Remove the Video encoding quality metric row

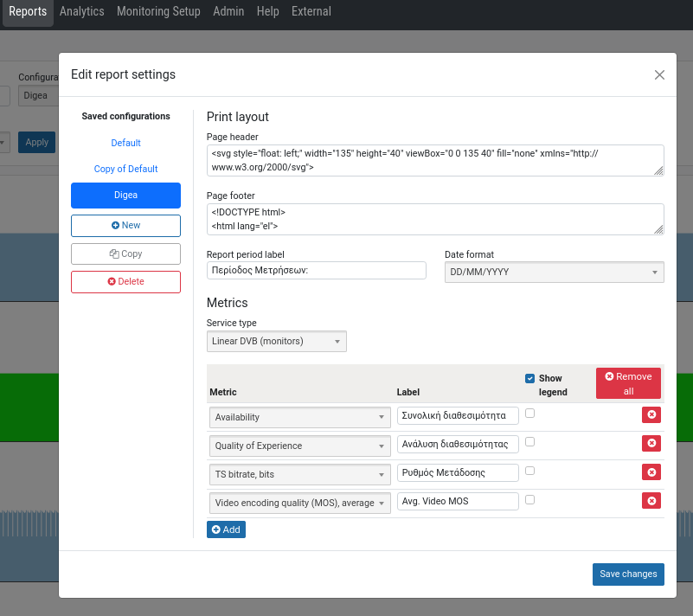coord(651,501)
